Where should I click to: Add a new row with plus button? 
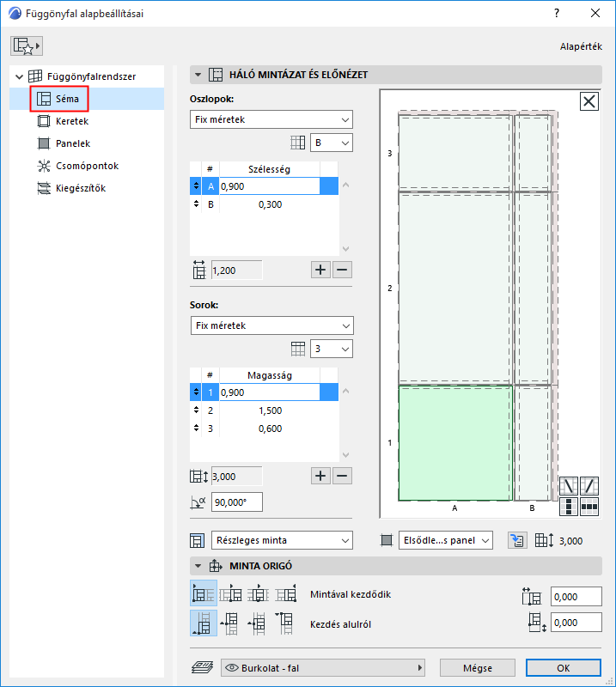[x=320, y=476]
